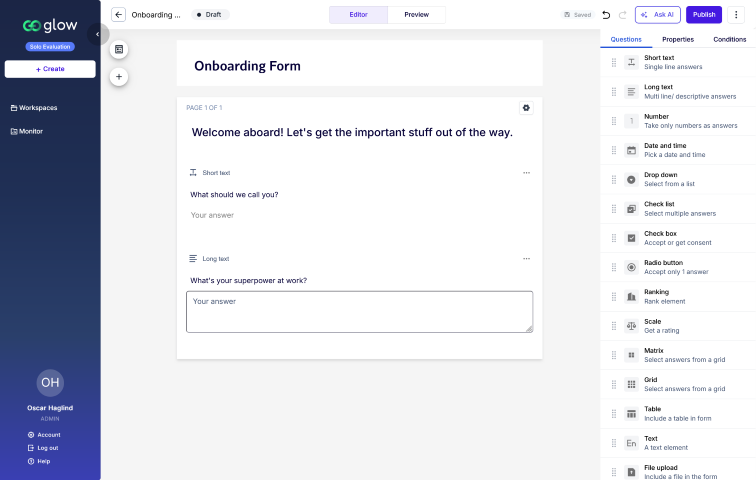Click the superpower at work question text
The height and width of the screenshot is (480, 756).
click(248, 280)
